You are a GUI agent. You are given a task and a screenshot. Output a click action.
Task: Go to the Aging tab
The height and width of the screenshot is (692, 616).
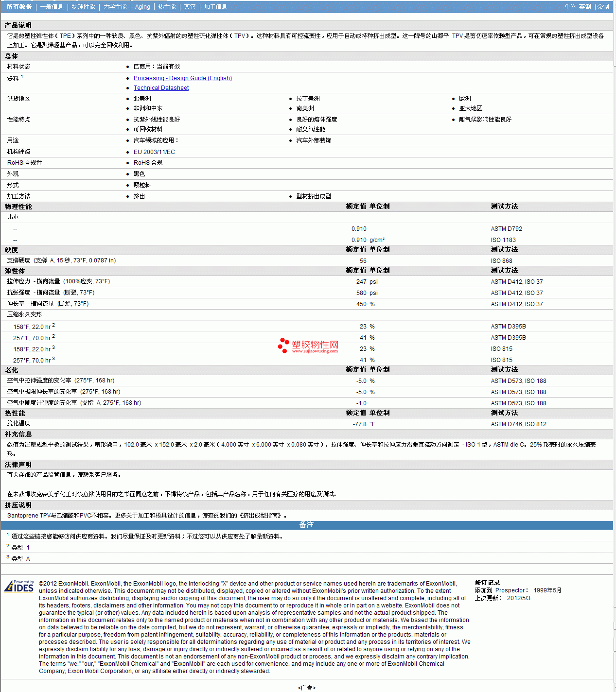142,7
